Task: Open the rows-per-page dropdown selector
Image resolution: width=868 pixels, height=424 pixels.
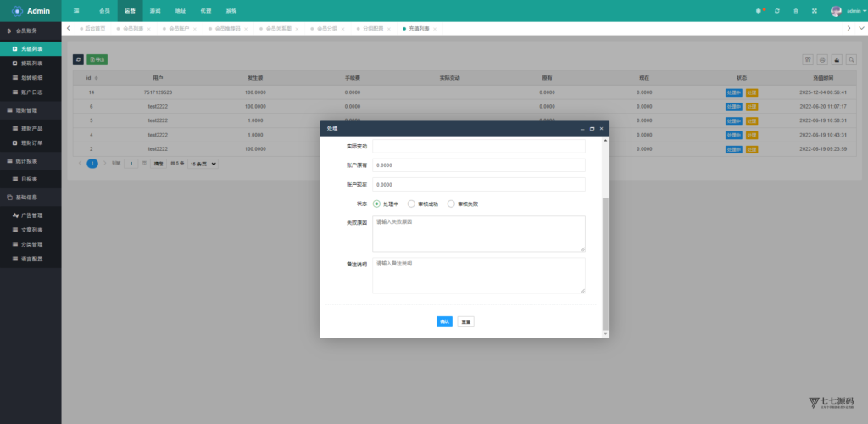Action: (203, 163)
